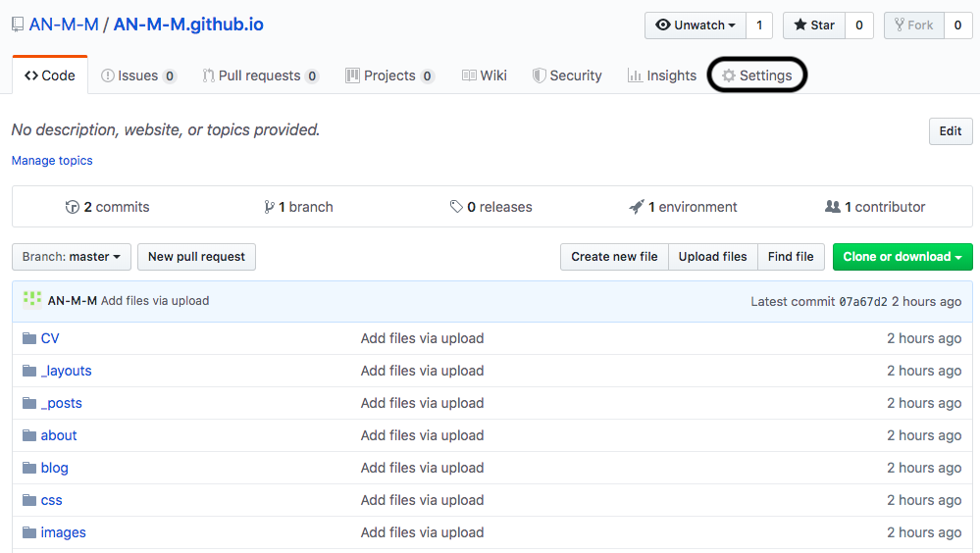Click Find file button

tap(791, 257)
